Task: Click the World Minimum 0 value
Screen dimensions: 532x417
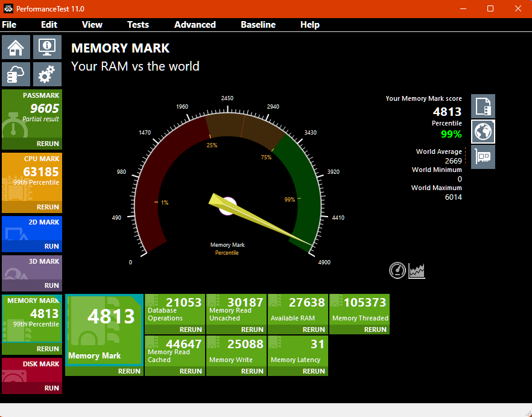Action: click(x=460, y=179)
